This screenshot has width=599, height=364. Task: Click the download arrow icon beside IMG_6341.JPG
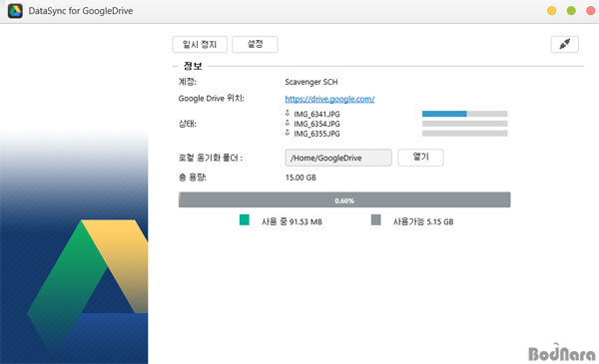click(x=288, y=113)
